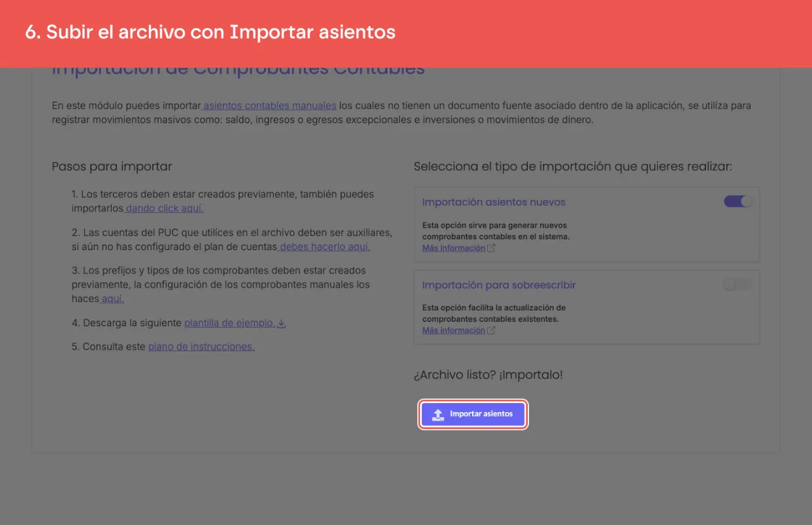Click the '¿Archivo listo? ¡Importalo!' text
This screenshot has height=525, width=812.
pos(488,375)
